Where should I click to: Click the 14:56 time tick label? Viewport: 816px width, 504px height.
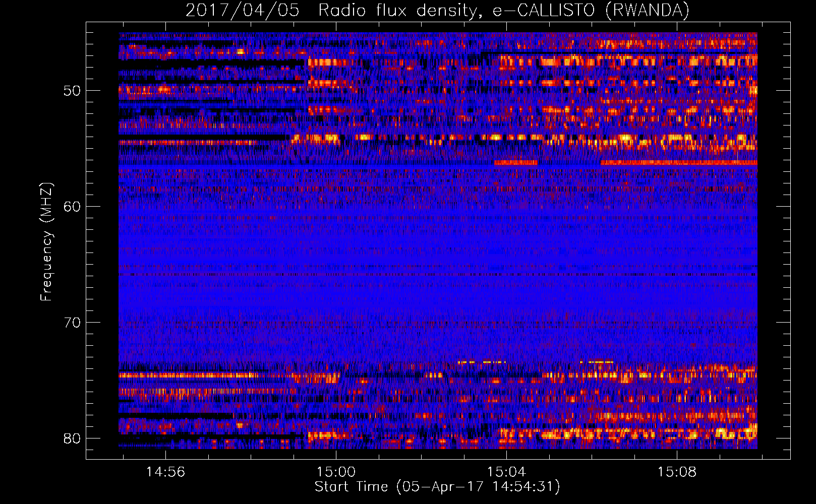tap(166, 472)
